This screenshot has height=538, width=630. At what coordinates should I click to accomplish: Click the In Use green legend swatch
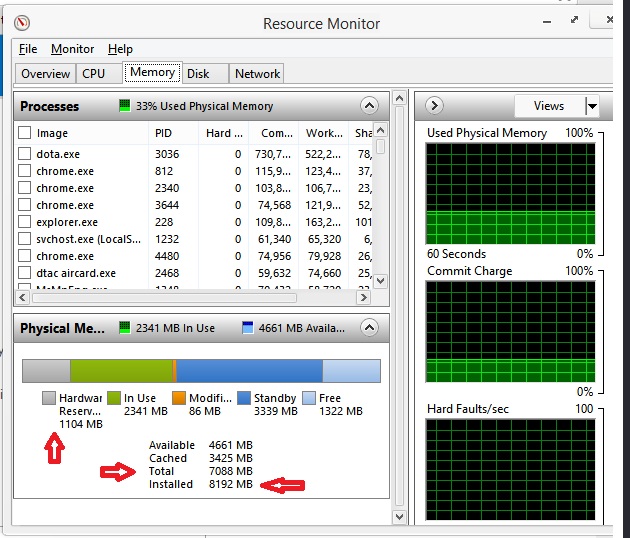(114, 398)
